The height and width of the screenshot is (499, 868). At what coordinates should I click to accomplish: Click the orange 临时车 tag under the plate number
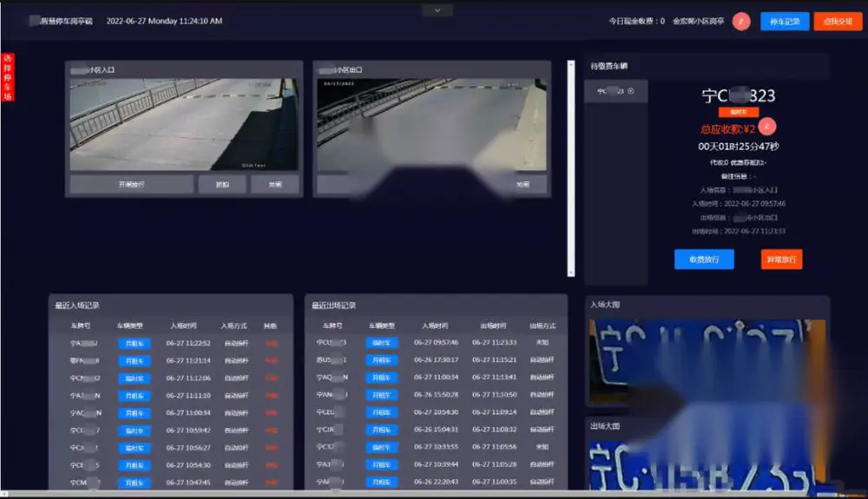point(739,112)
